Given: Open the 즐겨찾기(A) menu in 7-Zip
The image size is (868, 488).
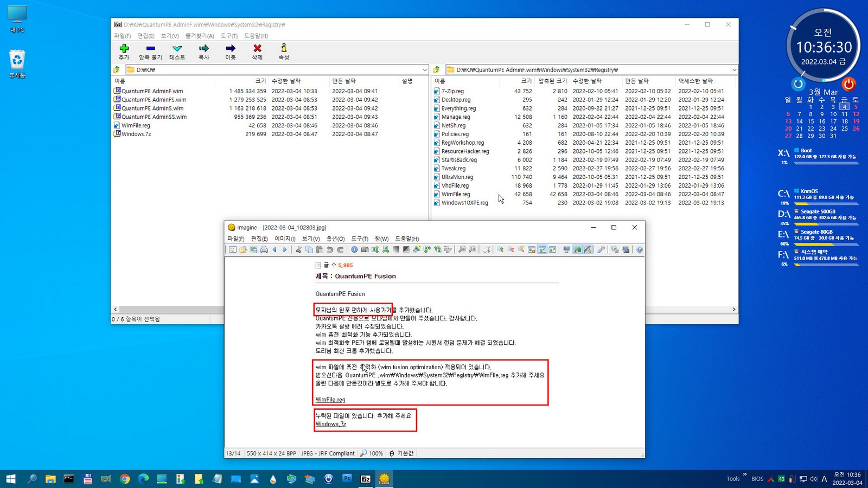Looking at the screenshot, I should point(200,36).
